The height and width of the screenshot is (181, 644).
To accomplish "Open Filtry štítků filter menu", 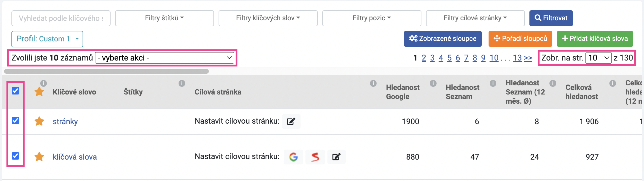I will click(165, 18).
